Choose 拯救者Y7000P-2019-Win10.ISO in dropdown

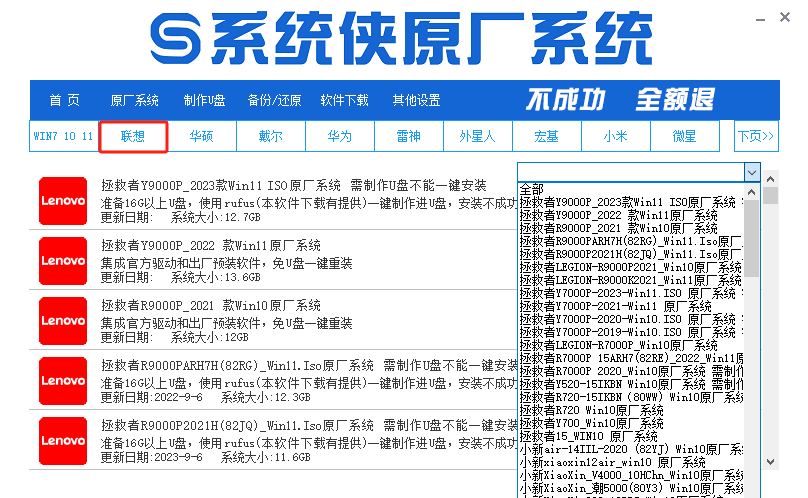631,332
